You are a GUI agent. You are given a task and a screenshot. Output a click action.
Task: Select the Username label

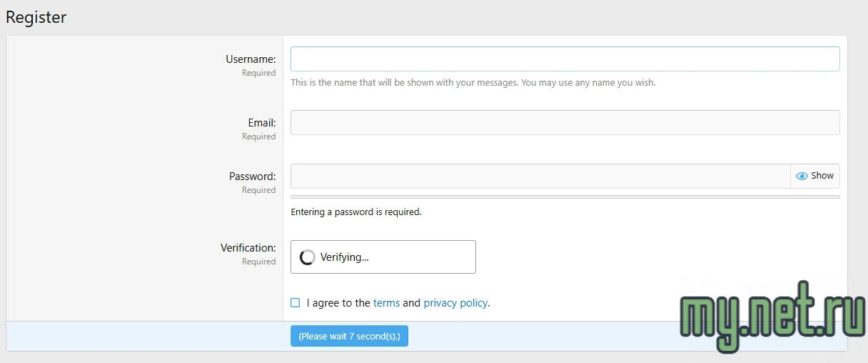click(x=251, y=59)
